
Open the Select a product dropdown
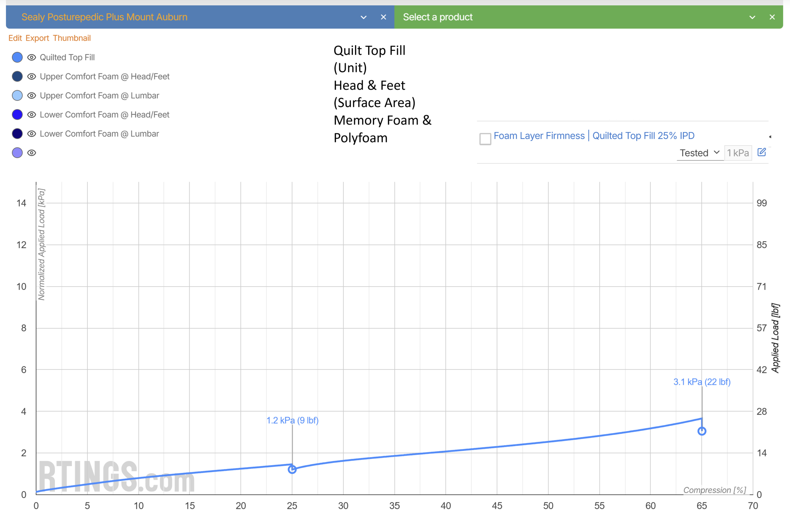tap(752, 17)
